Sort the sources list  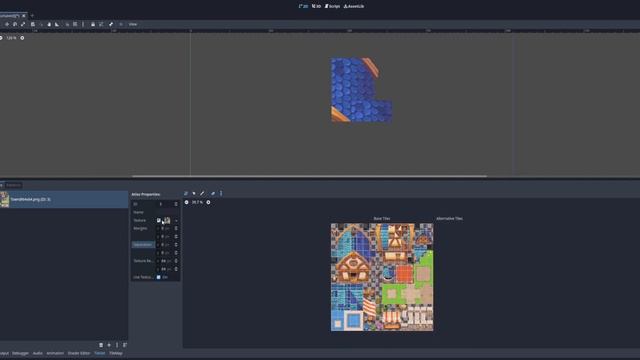(125, 345)
